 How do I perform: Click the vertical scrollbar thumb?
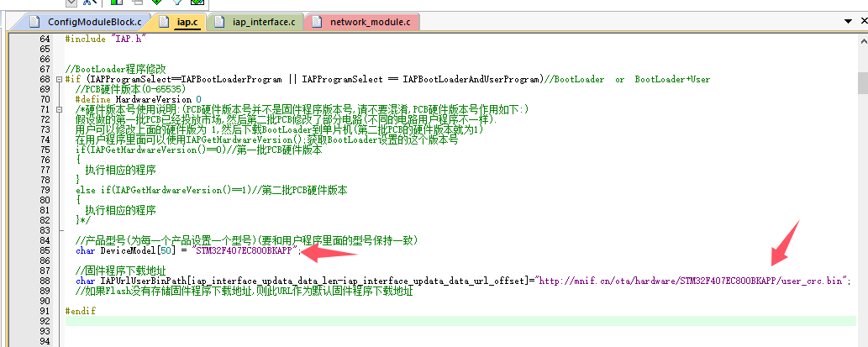coord(862,83)
